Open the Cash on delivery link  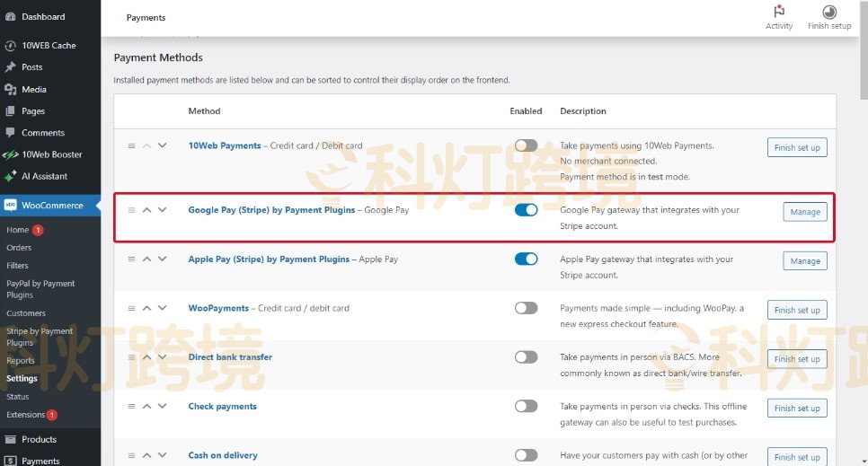223,455
